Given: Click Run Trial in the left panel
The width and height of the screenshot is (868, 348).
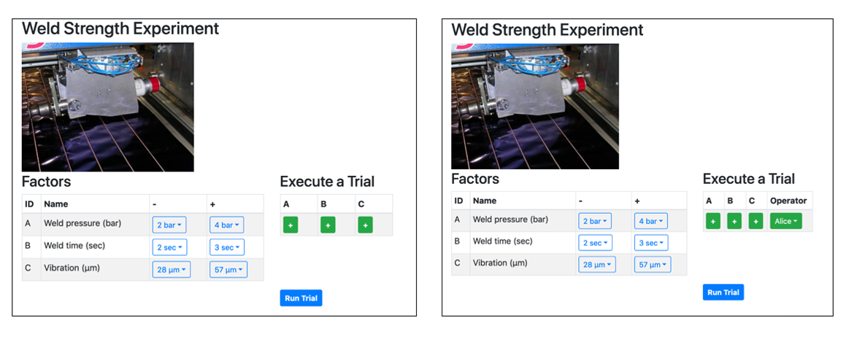Looking at the screenshot, I should tap(301, 298).
